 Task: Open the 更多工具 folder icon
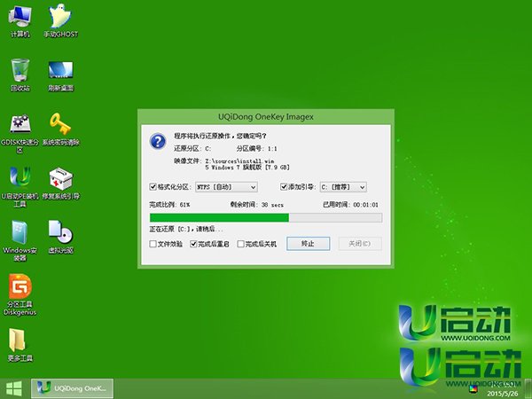point(20,345)
